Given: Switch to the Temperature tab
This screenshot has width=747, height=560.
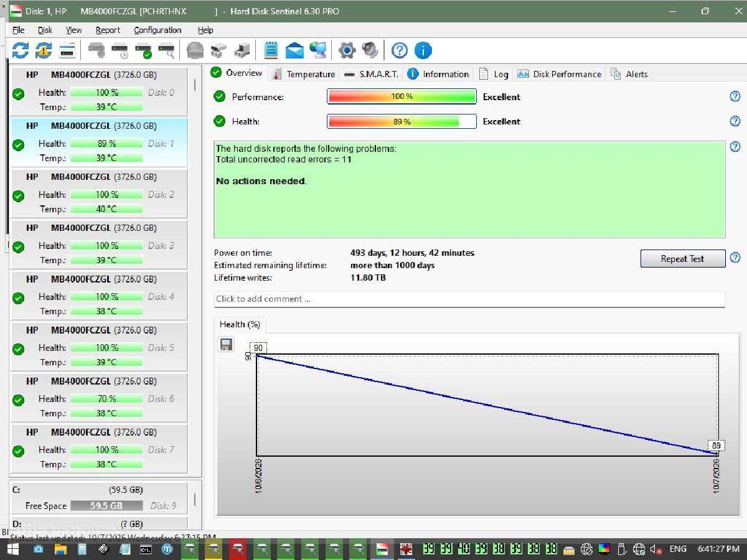Looking at the screenshot, I should click(x=304, y=73).
